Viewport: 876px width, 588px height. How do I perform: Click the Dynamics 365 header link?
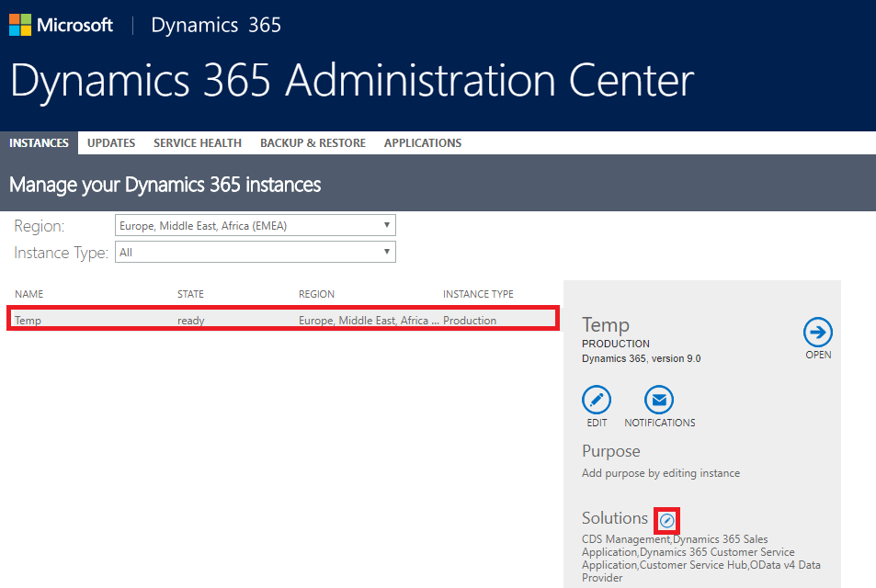(216, 25)
